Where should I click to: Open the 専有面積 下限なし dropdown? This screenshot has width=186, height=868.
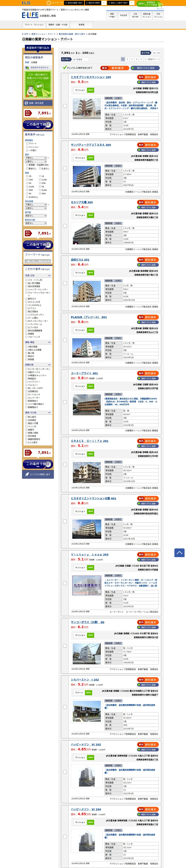[36, 205]
